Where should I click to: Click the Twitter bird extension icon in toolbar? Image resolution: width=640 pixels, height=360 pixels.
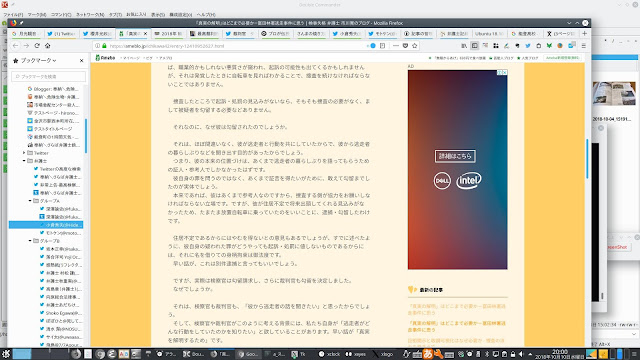(x=528, y=46)
